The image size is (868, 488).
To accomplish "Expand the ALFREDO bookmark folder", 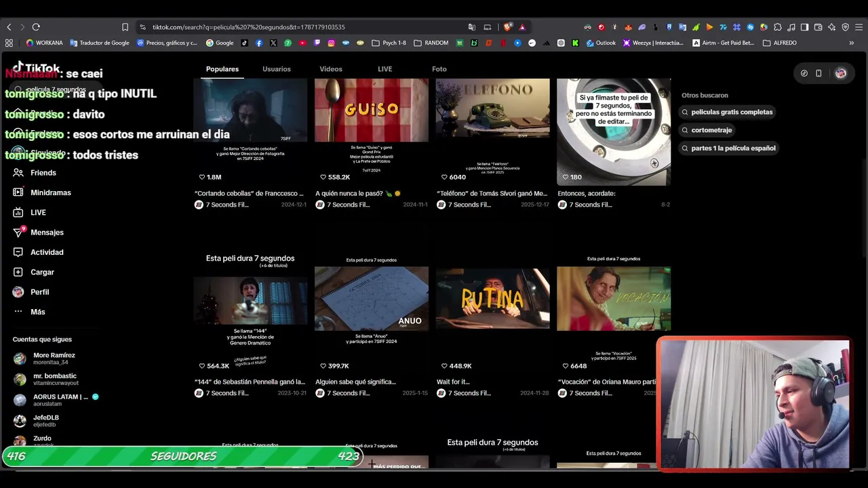I will [780, 43].
